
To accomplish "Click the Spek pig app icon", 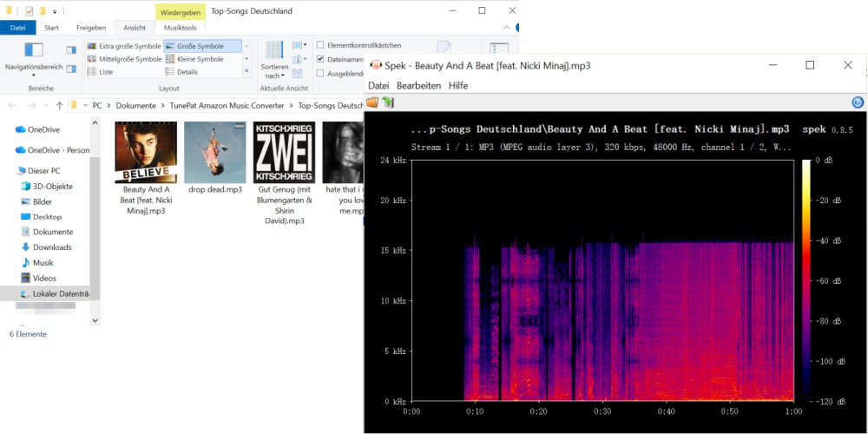I will tap(376, 65).
